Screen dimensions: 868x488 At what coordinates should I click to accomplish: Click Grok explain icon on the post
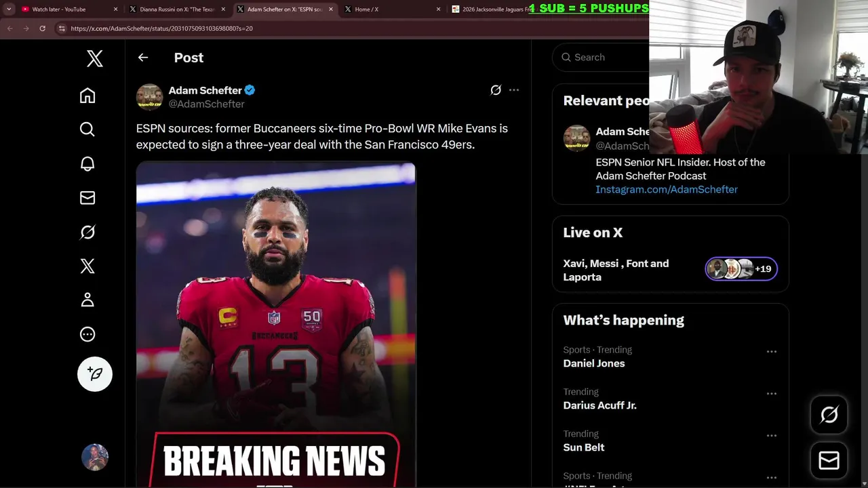pyautogui.click(x=496, y=90)
